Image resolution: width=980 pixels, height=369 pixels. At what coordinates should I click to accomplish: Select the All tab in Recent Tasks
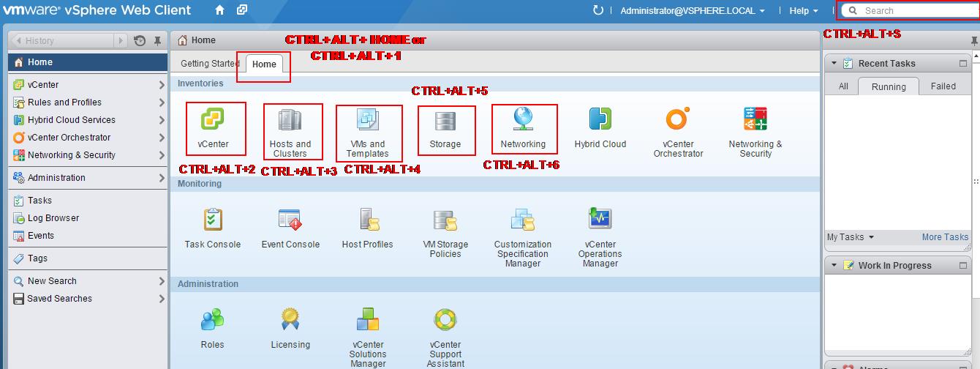pos(843,86)
